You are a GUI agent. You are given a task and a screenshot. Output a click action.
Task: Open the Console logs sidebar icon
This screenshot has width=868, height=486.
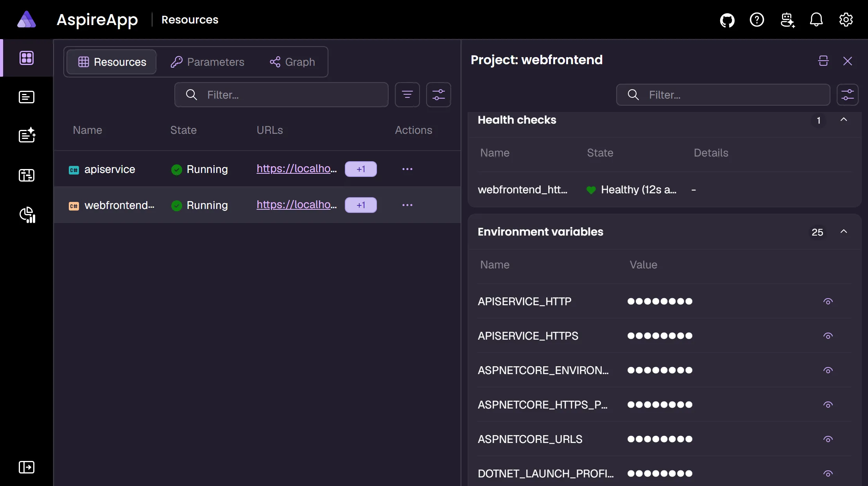(27, 97)
